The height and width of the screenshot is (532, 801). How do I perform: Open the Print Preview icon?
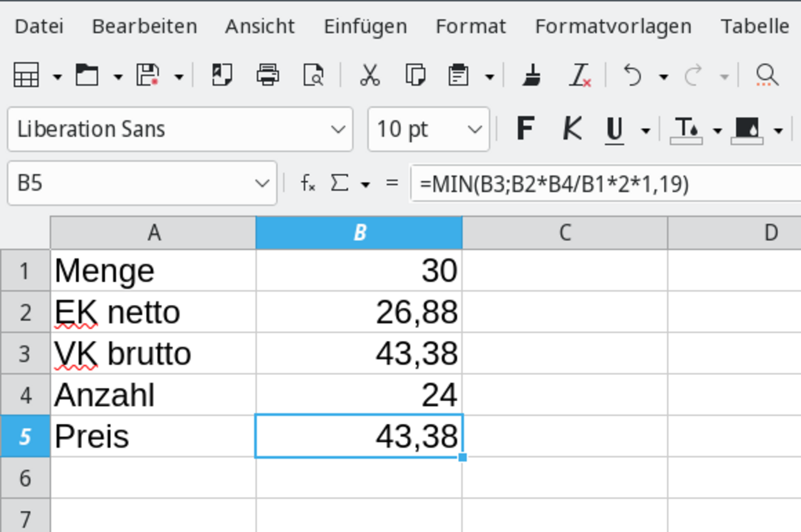tap(314, 76)
